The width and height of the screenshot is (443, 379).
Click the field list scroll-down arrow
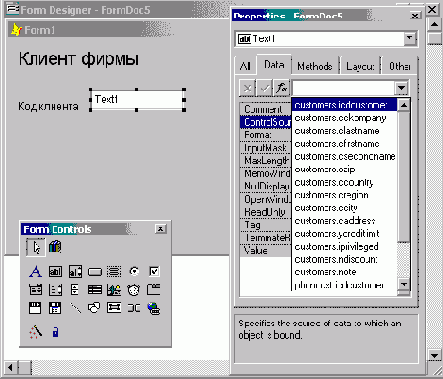point(404,284)
